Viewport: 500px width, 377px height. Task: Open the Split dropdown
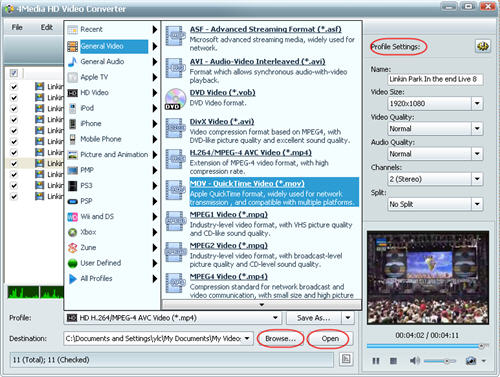tap(477, 204)
